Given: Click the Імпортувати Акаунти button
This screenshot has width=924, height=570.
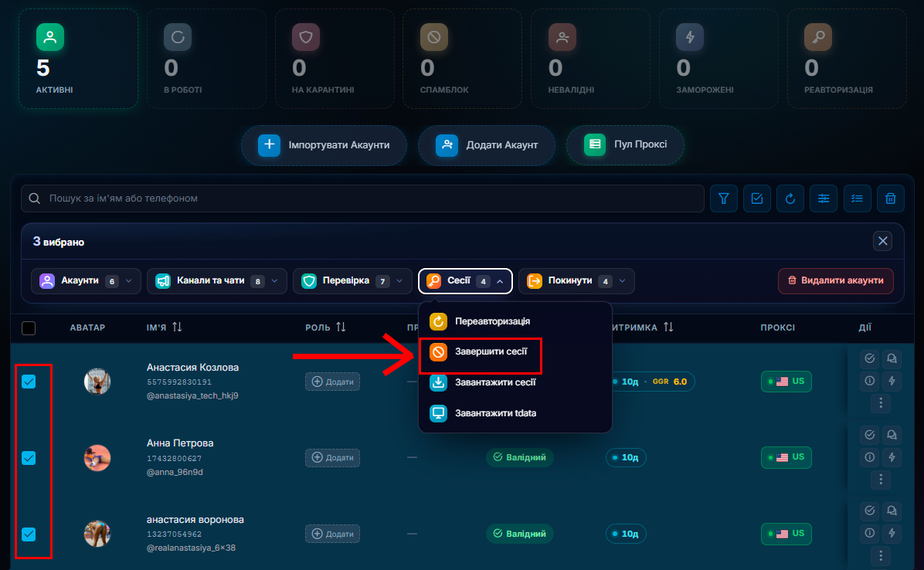Looking at the screenshot, I should tap(324, 145).
